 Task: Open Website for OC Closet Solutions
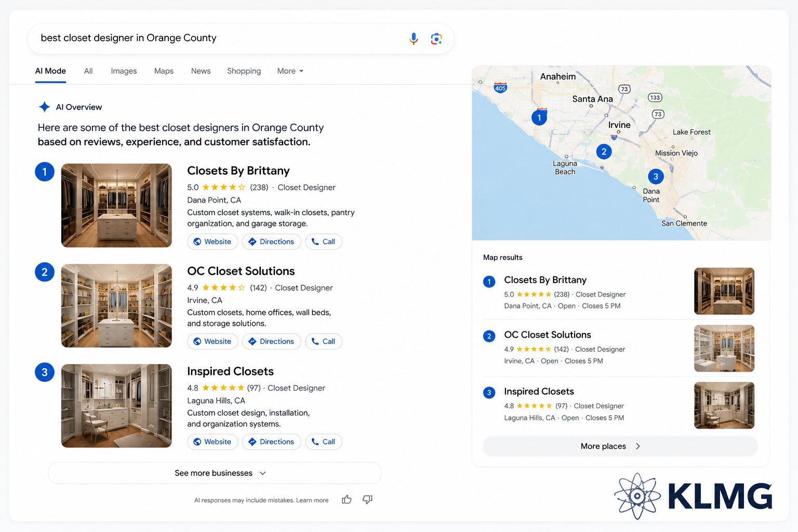212,341
